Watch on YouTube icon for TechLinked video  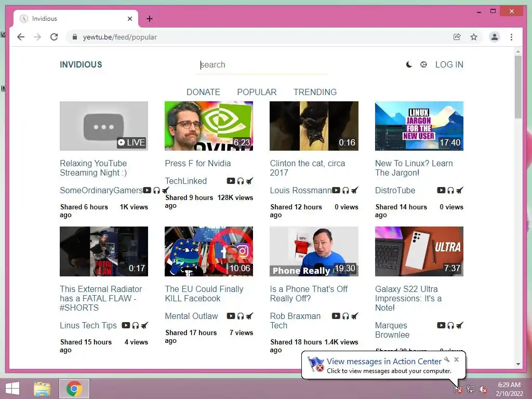(231, 181)
